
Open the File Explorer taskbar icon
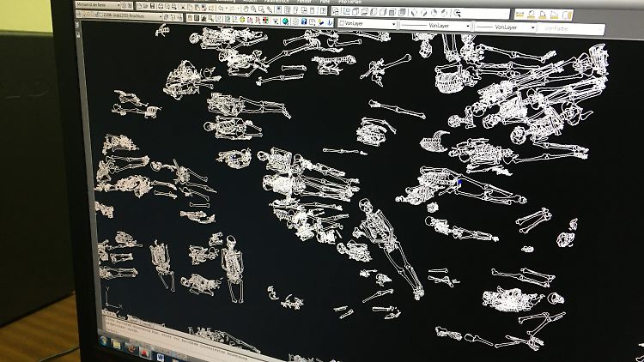click(x=117, y=345)
